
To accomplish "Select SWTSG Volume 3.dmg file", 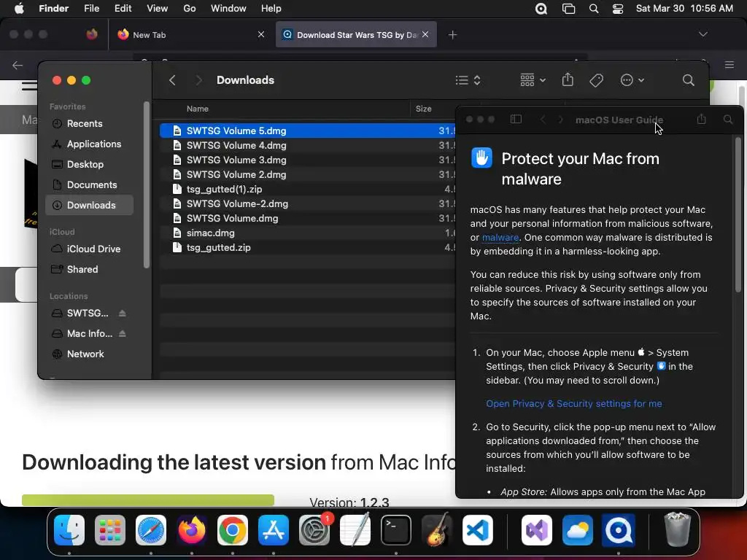I will 308,160.
